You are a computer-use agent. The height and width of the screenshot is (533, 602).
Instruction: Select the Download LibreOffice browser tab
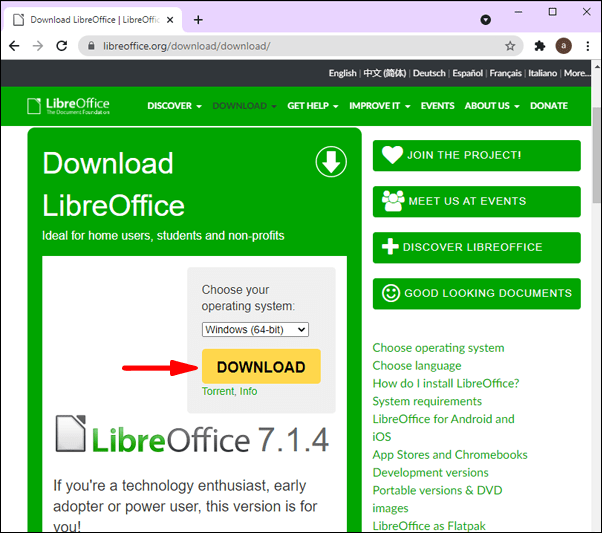click(x=93, y=20)
